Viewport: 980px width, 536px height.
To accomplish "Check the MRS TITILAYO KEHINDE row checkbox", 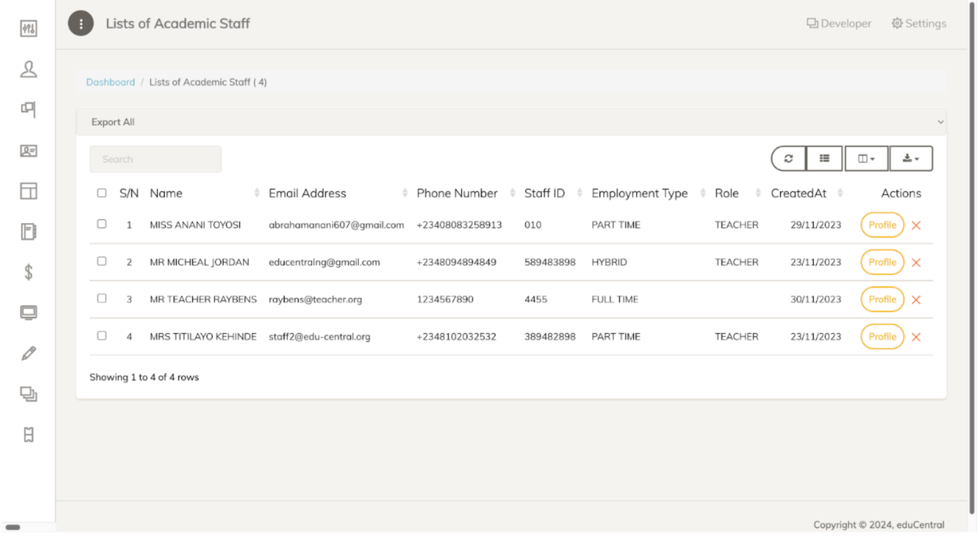I will pos(102,336).
